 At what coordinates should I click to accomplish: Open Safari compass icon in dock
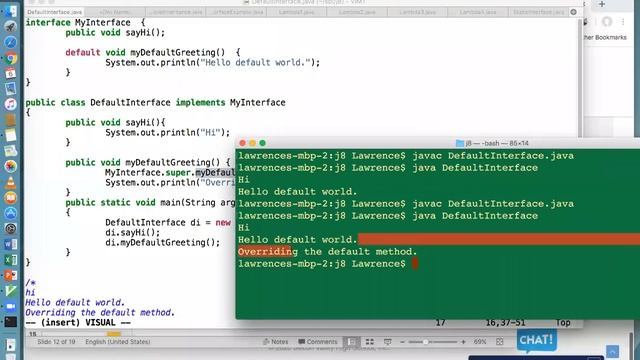[11, 42]
